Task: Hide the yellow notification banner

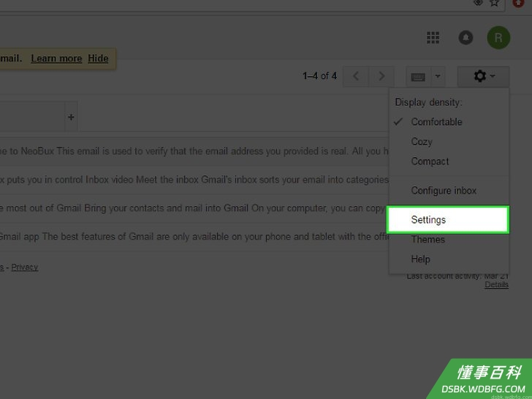Action: tap(98, 58)
